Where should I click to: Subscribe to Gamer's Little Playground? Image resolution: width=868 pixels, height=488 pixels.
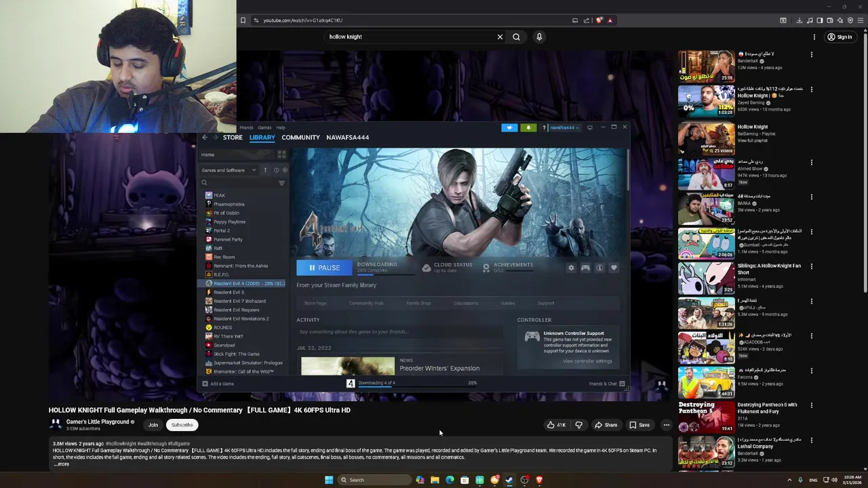(182, 425)
